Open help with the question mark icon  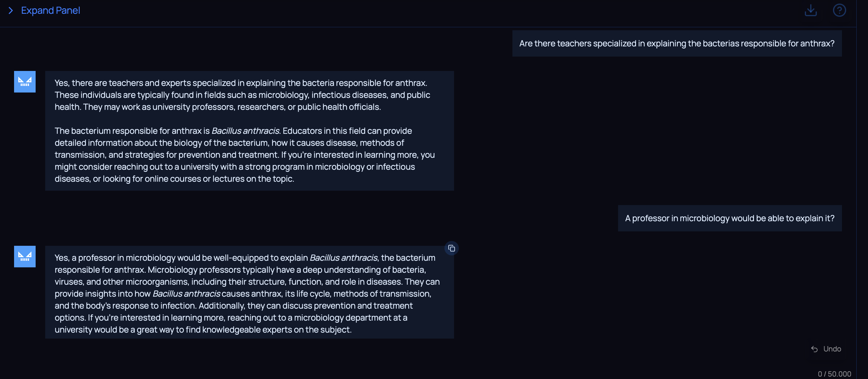(839, 10)
